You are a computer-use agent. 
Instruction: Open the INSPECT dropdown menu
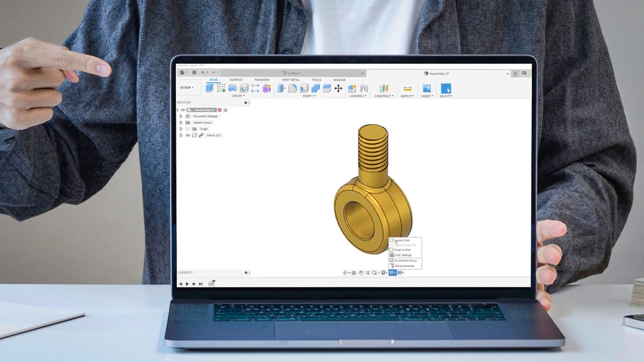(x=407, y=96)
